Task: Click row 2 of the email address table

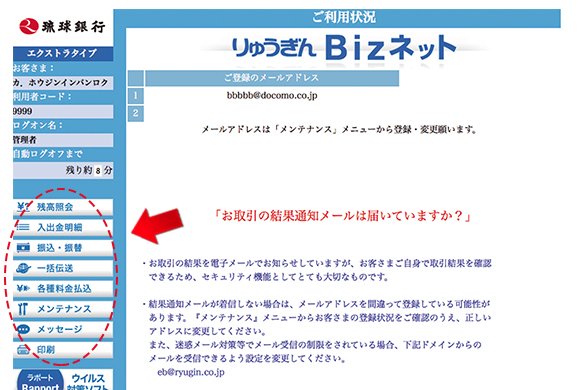Action: tap(263, 113)
